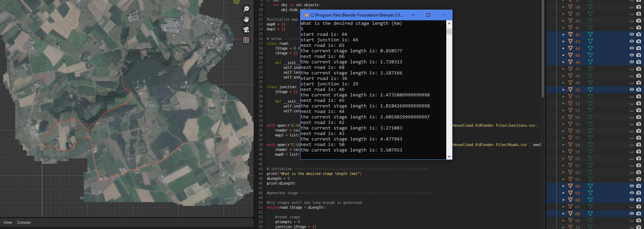Click code line dLength = 5
Screen dimensions: 644x229
[x=278, y=178]
